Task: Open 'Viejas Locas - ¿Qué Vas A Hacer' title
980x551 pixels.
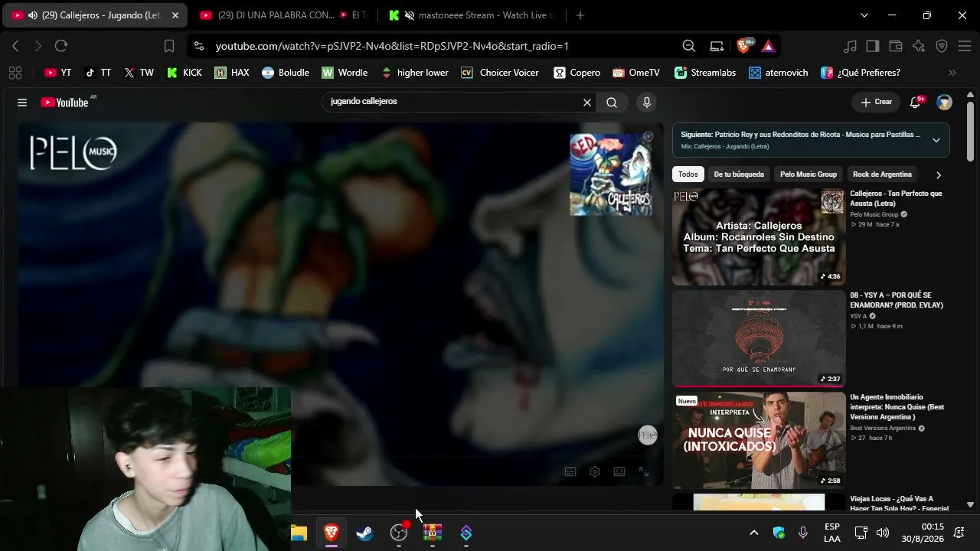Action: click(x=900, y=504)
